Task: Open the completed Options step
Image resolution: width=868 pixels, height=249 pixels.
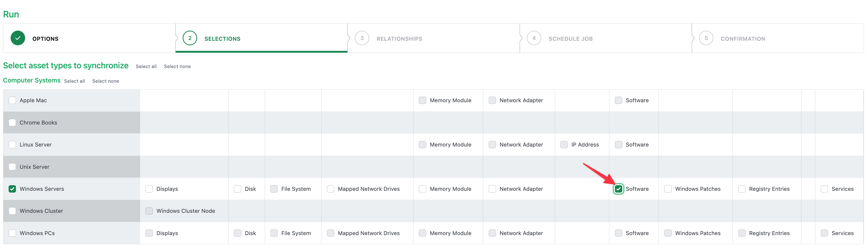Action: [x=89, y=38]
